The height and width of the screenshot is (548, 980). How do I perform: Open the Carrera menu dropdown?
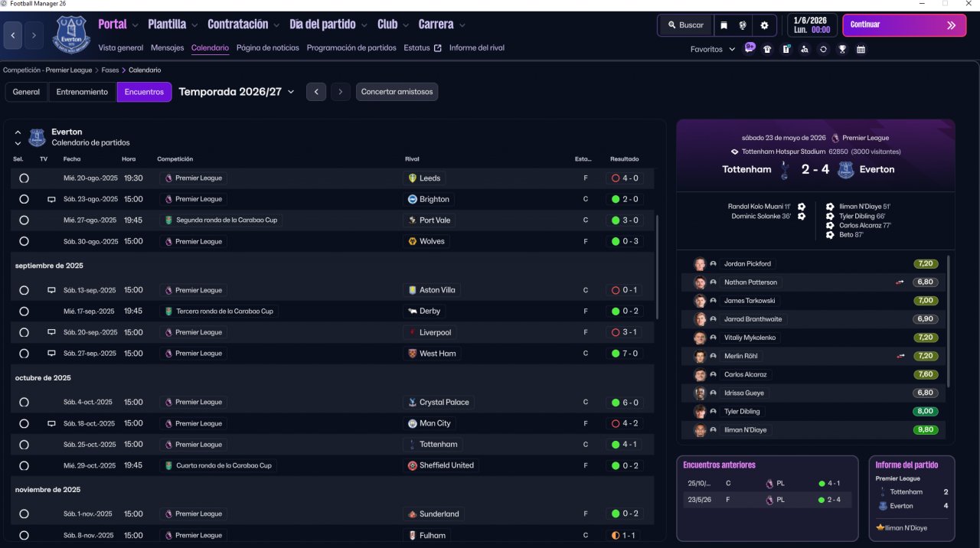point(442,24)
